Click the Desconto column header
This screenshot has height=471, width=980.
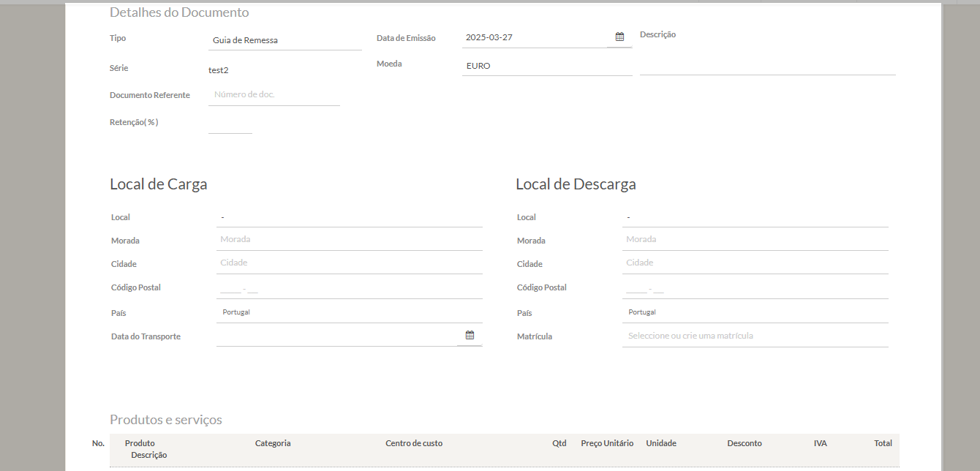pos(745,443)
